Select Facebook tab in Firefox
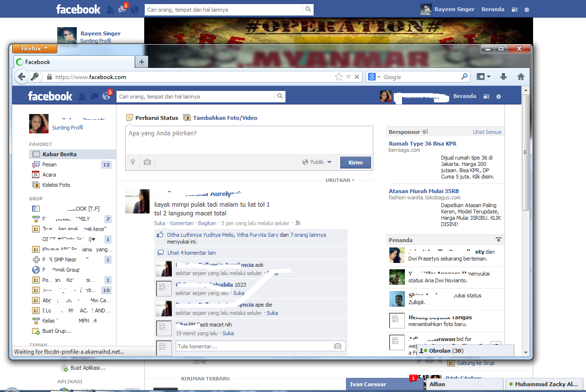 tap(74, 62)
